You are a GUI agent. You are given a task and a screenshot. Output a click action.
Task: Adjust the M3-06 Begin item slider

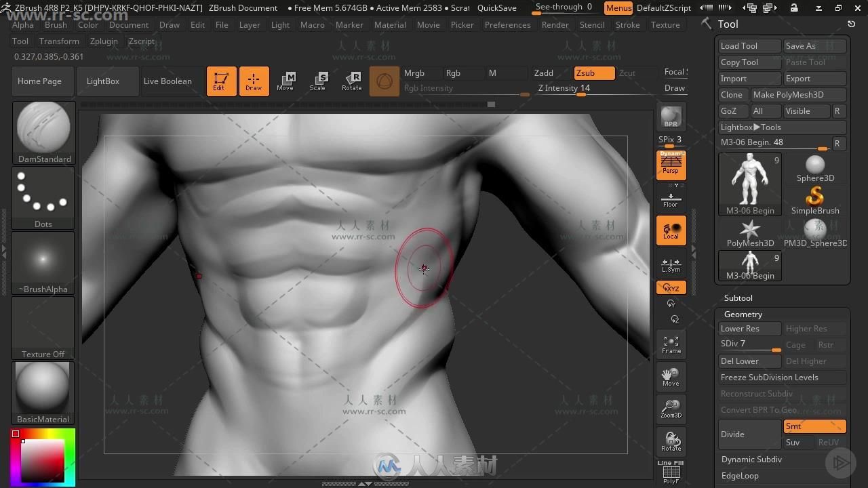774,143
